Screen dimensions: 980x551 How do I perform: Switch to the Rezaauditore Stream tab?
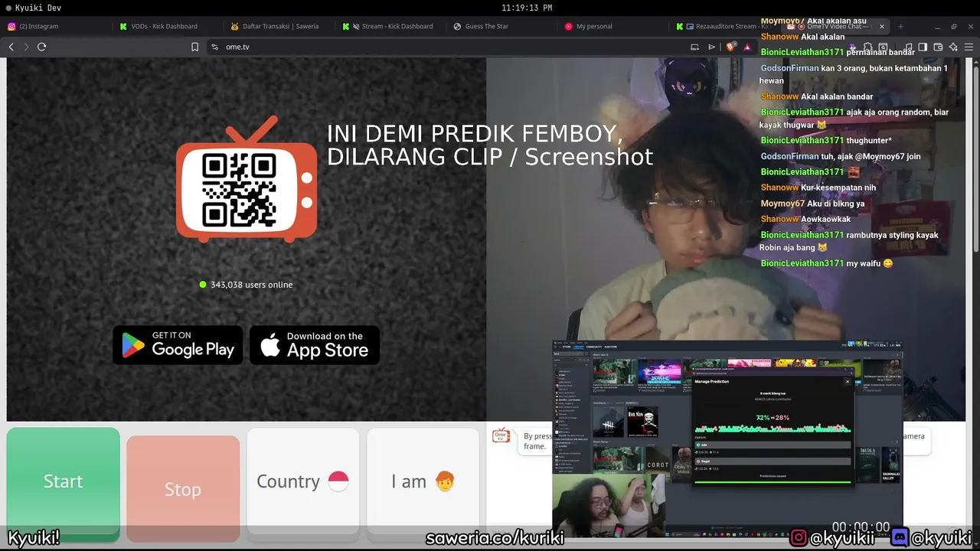coord(725,26)
